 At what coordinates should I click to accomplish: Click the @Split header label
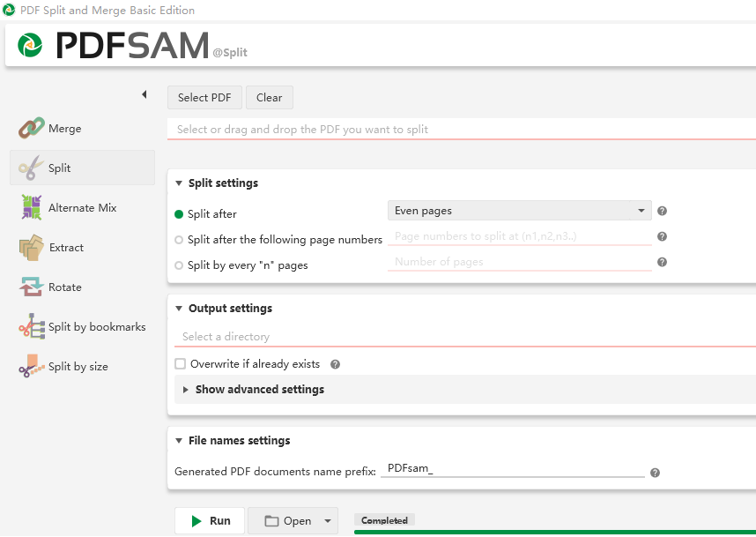[x=230, y=53]
